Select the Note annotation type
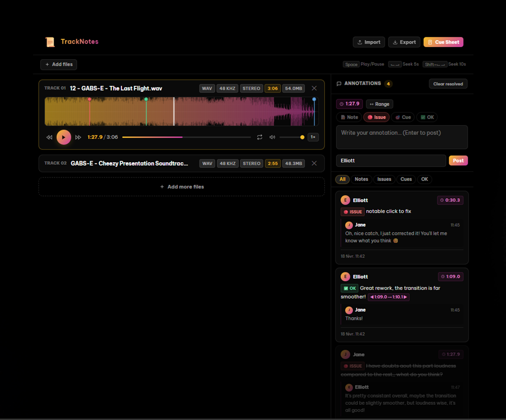 [x=349, y=117]
